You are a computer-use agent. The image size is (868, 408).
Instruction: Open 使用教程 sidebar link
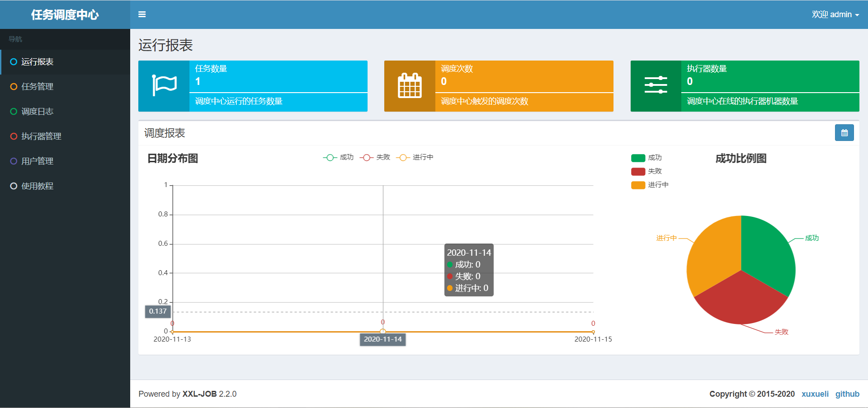click(66, 186)
